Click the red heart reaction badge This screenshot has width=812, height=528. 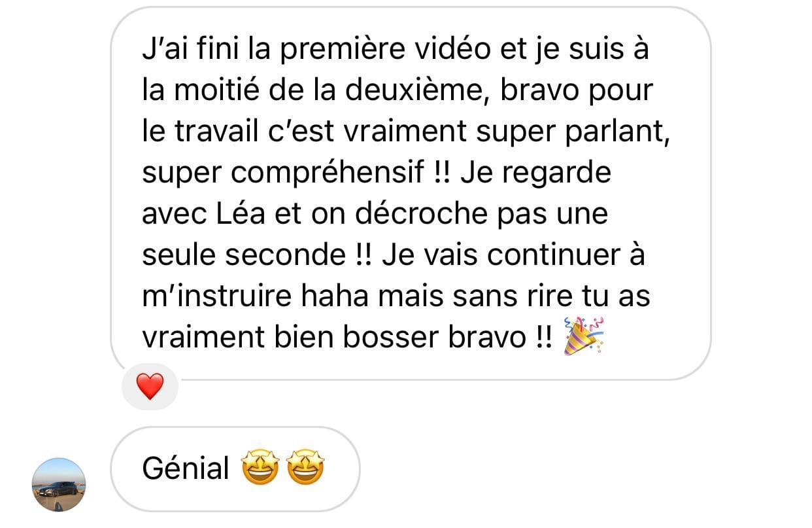point(150,387)
